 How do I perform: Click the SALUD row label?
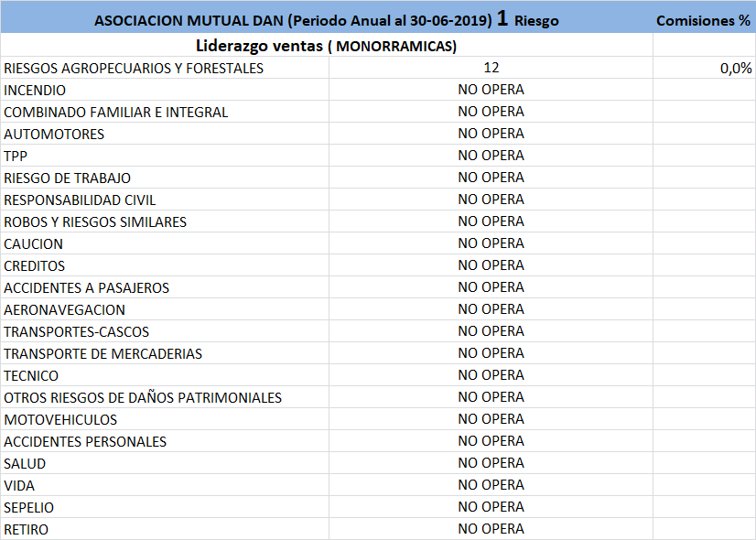click(x=25, y=464)
